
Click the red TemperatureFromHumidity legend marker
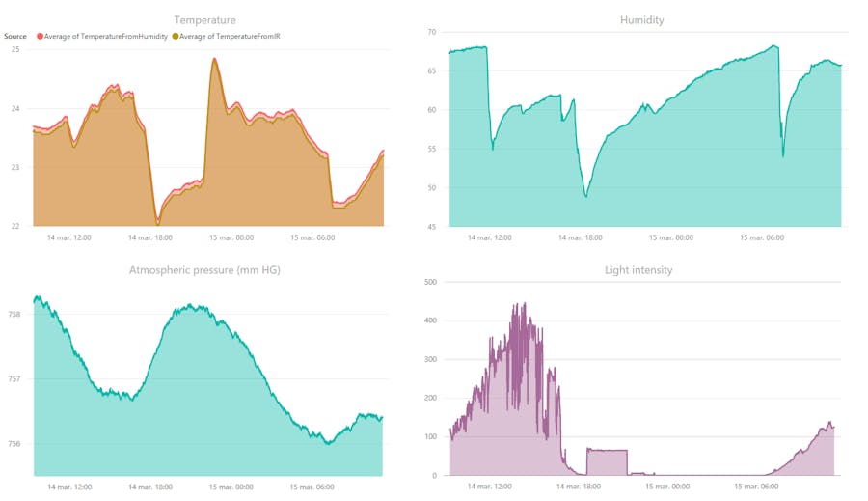41,37
